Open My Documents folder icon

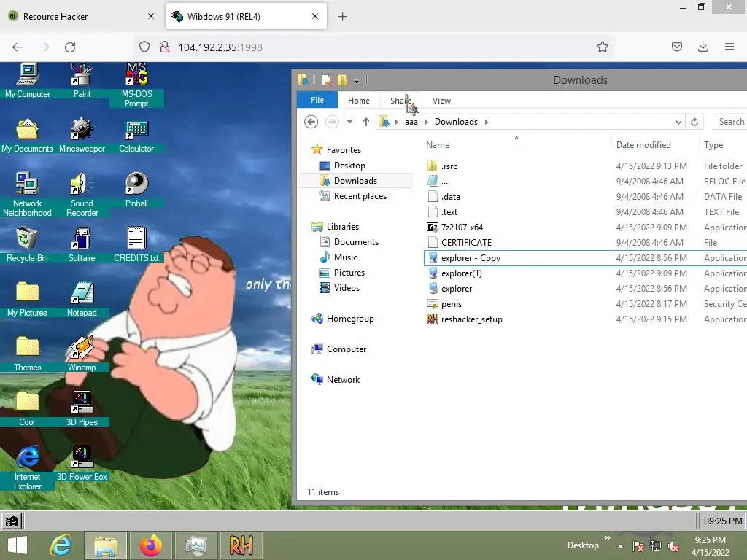(x=27, y=135)
